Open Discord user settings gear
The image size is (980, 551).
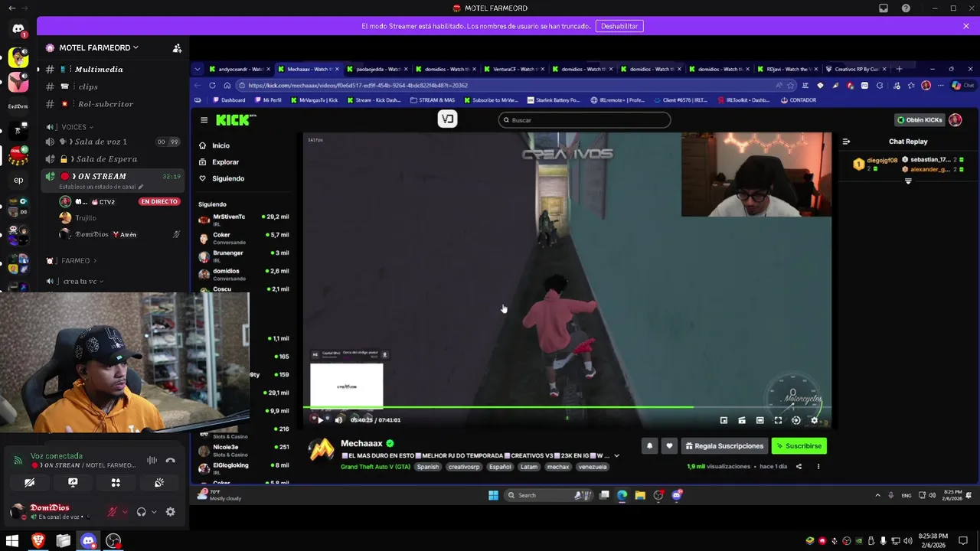(170, 512)
